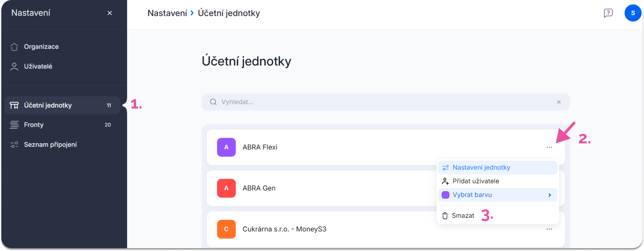
Task: Open the three-dot menu for ABRA Flexi
Action: [549, 147]
